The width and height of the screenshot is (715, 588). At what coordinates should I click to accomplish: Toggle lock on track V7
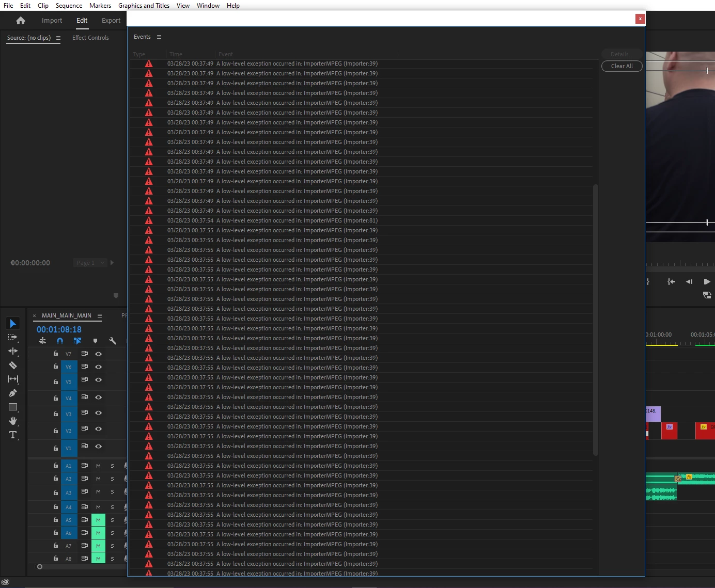55,354
